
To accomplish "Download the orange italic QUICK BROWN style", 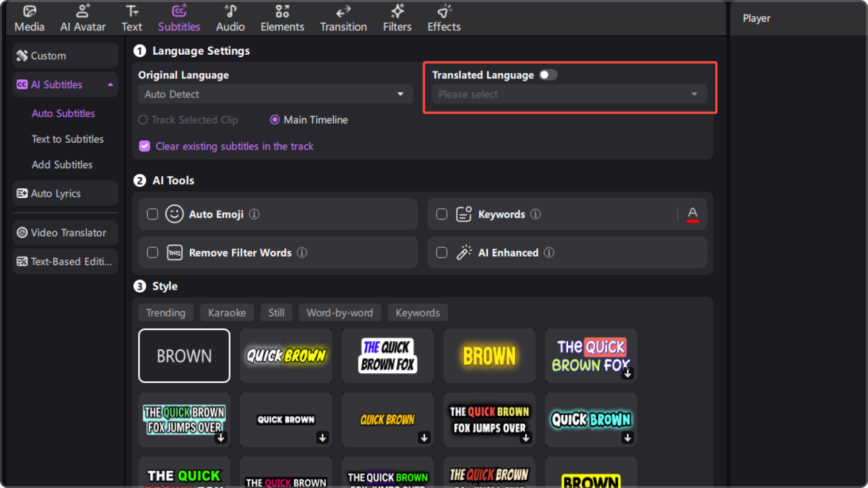I will (x=424, y=438).
